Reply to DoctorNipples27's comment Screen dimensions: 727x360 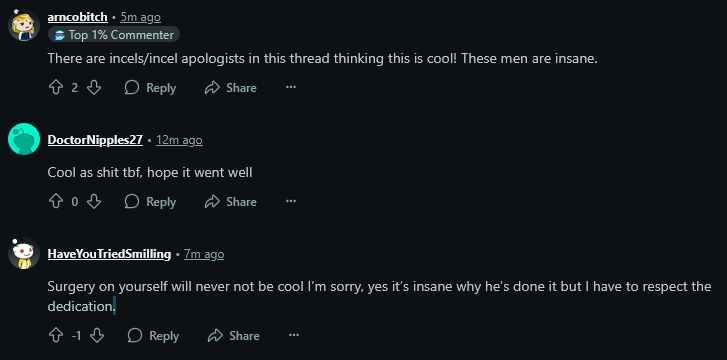tap(150, 202)
